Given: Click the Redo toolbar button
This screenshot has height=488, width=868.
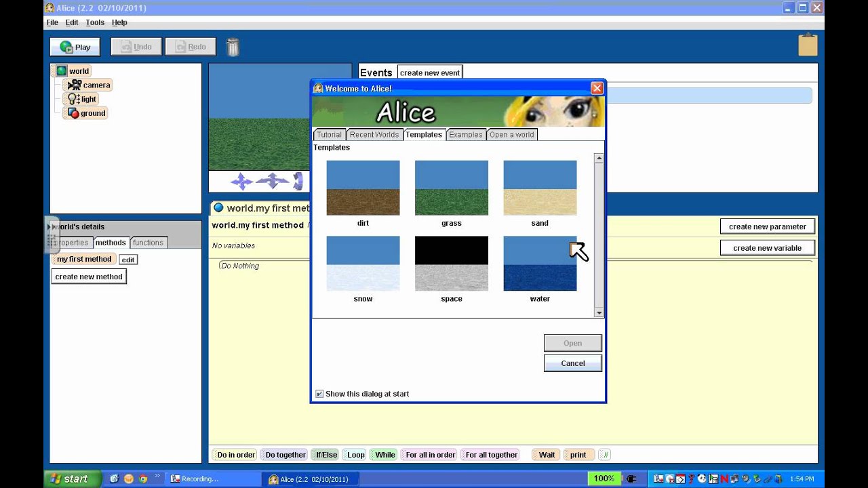Looking at the screenshot, I should 191,47.
